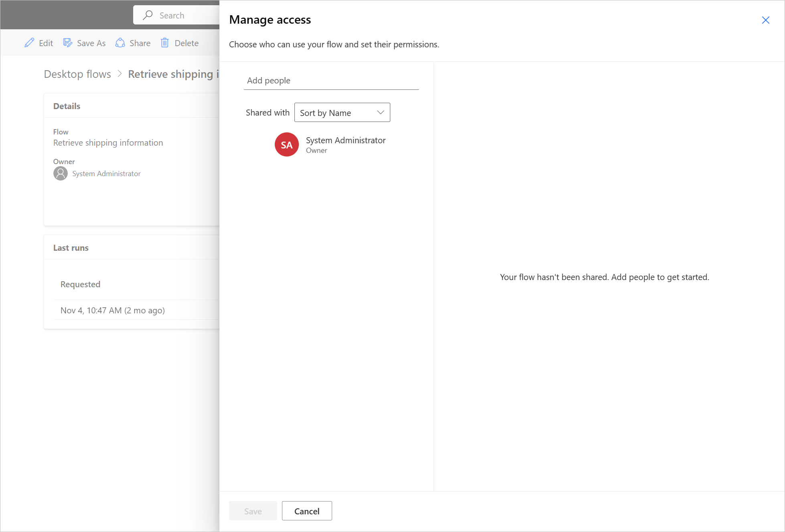This screenshot has height=532, width=785.
Task: Select the Nov 4 last run entry
Action: coord(113,309)
